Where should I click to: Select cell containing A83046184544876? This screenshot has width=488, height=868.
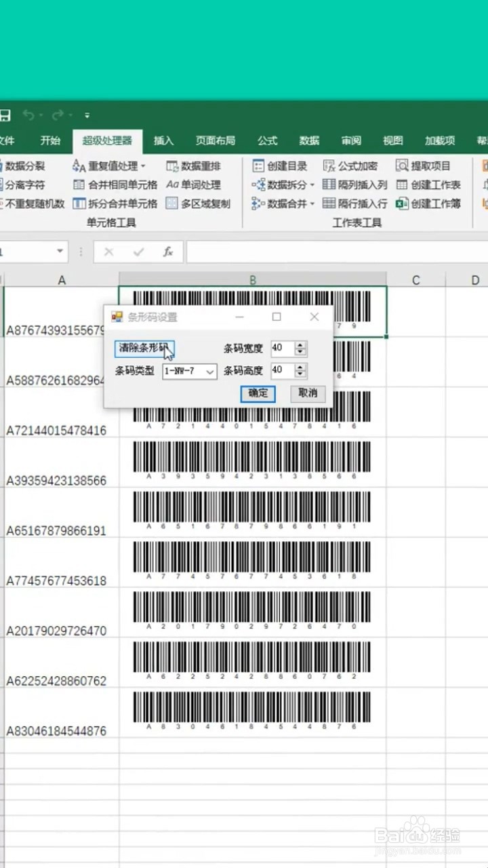point(62,713)
